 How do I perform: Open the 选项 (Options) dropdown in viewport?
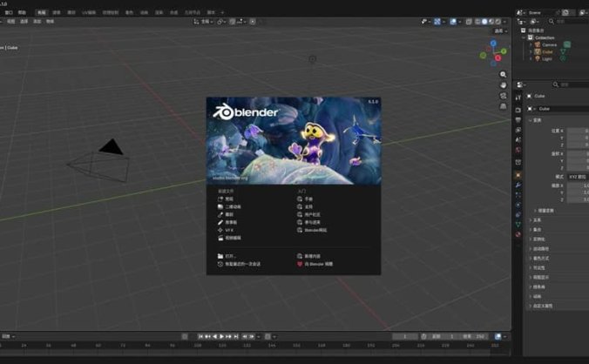pyautogui.click(x=501, y=30)
